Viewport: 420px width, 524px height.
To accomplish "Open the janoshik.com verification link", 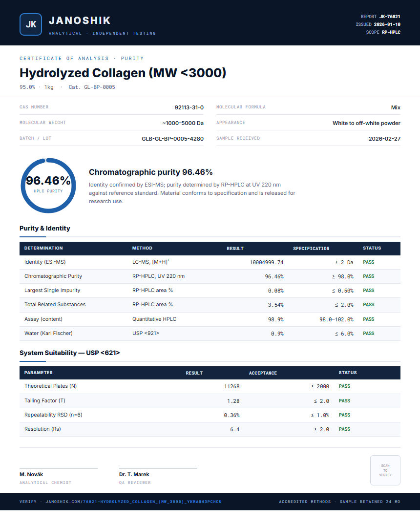I will tap(134, 502).
